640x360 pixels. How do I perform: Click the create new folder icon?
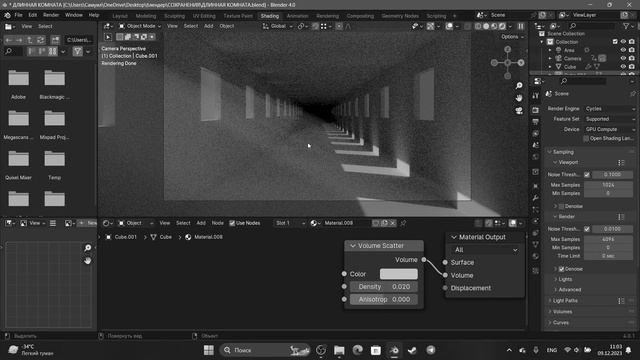tap(55, 40)
